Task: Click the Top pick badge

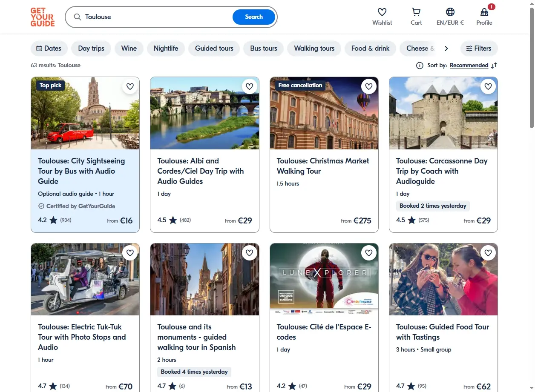Action: 50,86
